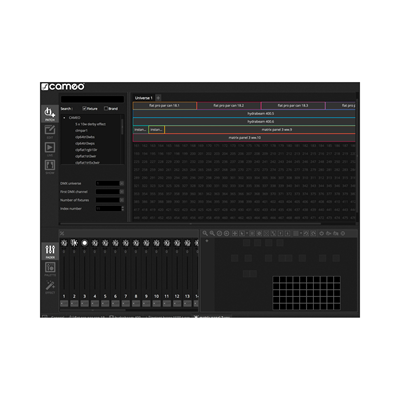Open the Show mode in sidebar

pos(50,167)
